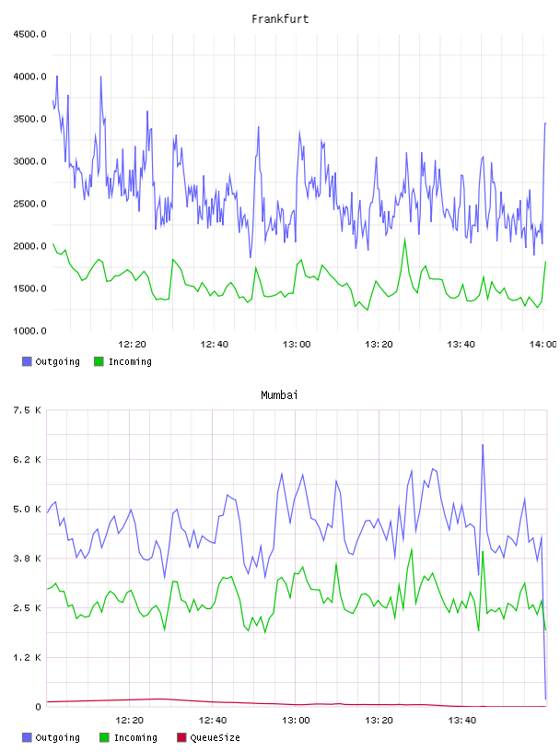The width and height of the screenshot is (560, 752).
Task: Click the 7.5 K axis label in Mumbai chart
Action: [x=27, y=410]
